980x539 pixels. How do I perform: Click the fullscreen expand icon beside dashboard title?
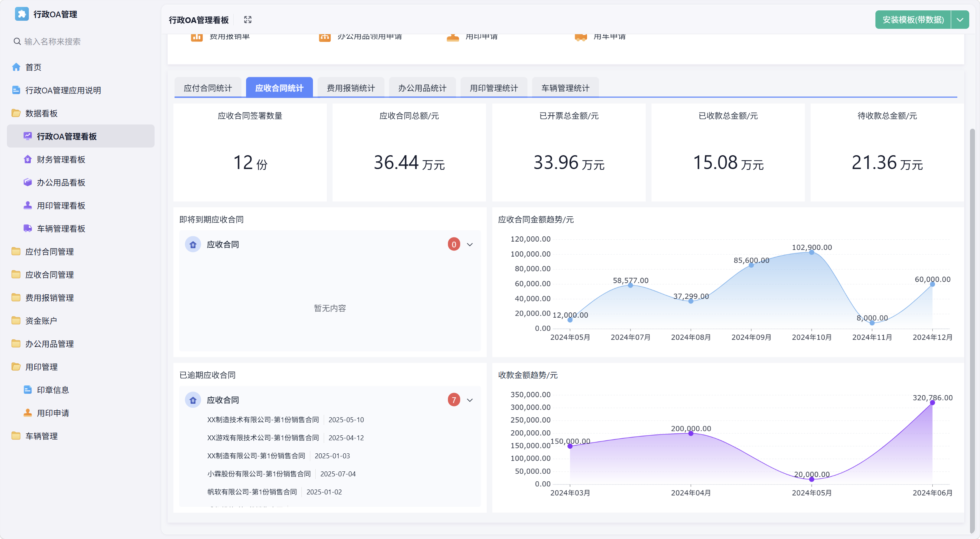[x=248, y=20]
